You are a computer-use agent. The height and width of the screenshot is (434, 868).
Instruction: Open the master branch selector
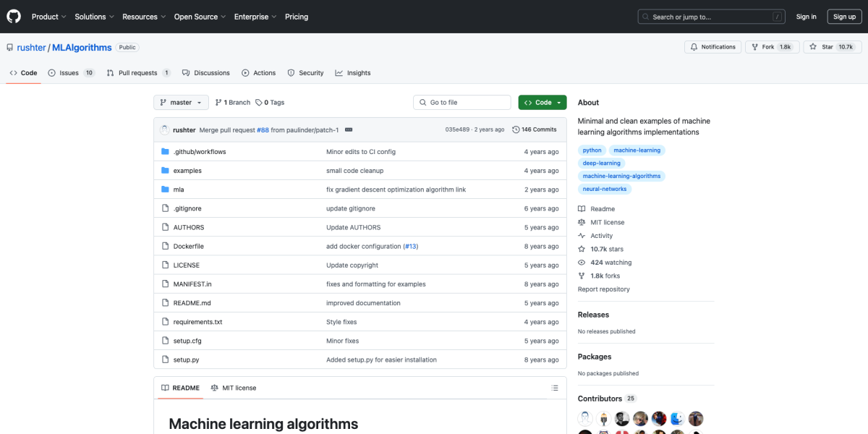[x=180, y=102]
